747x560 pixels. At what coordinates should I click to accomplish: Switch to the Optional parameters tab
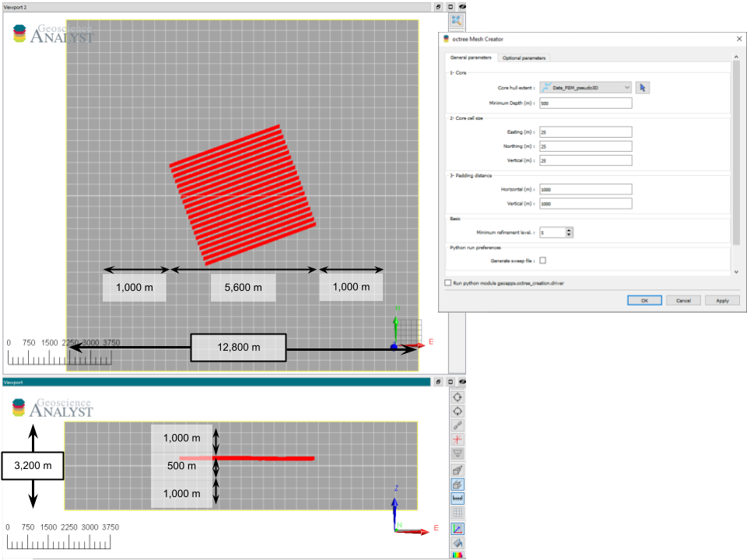click(x=525, y=58)
